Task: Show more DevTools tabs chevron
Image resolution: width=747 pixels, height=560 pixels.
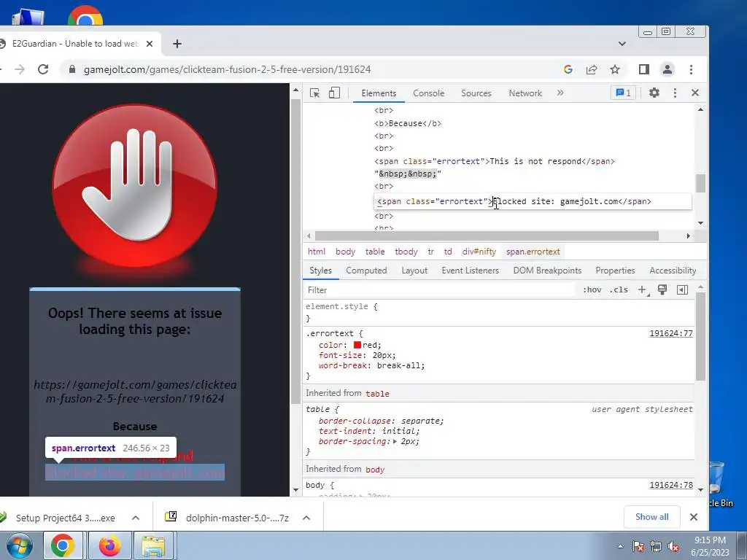Action: [x=560, y=93]
